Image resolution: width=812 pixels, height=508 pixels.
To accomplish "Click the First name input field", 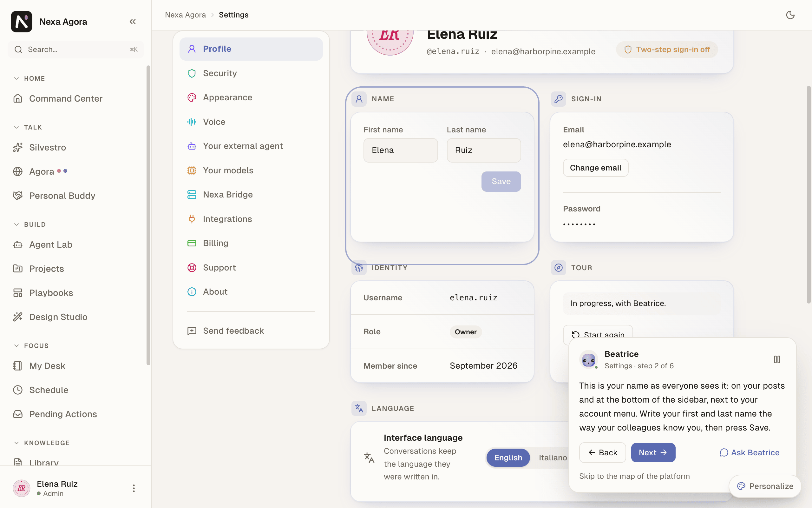I will [401, 150].
